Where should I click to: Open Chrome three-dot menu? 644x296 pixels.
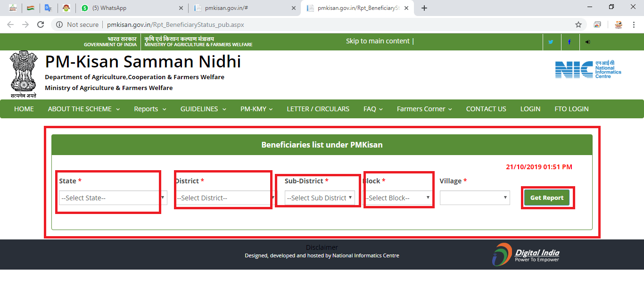pos(634,25)
